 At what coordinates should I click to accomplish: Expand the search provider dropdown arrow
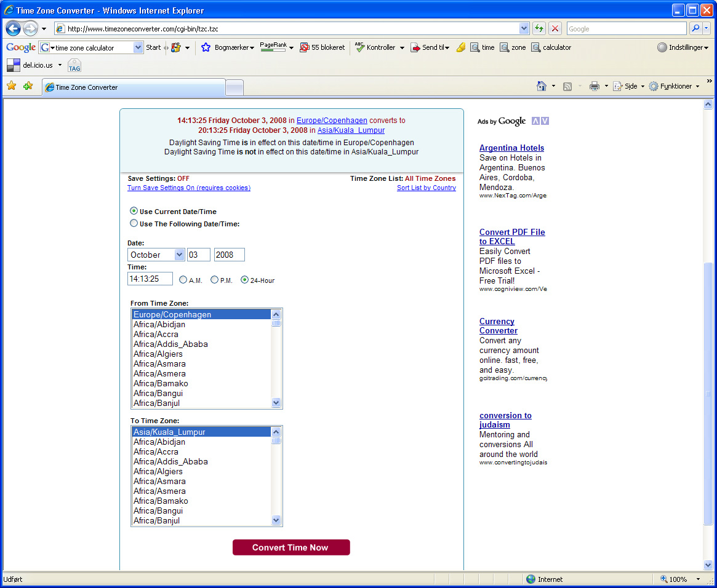707,28
